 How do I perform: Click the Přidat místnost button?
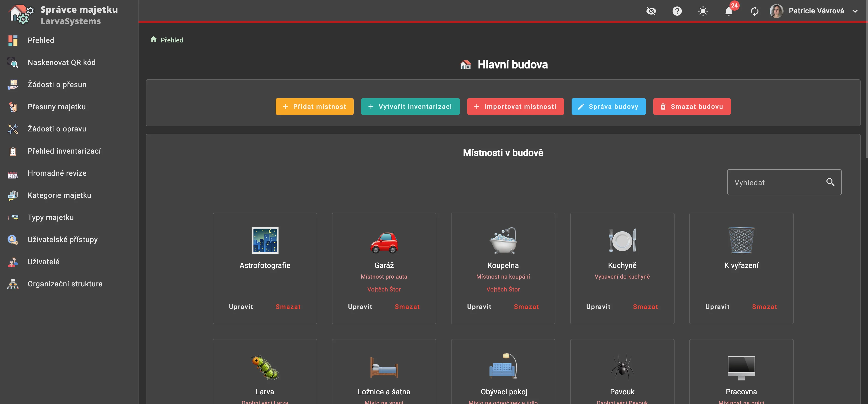click(x=314, y=106)
